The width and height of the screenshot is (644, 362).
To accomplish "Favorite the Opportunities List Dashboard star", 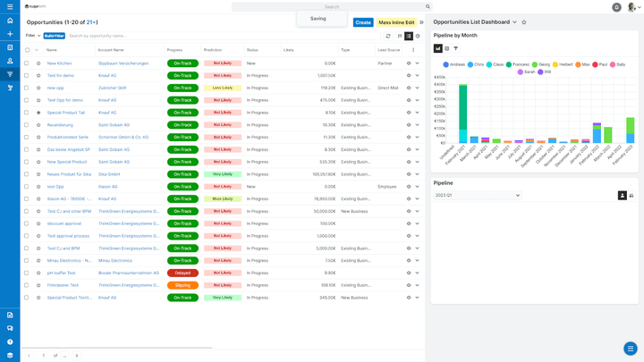I will [524, 21].
